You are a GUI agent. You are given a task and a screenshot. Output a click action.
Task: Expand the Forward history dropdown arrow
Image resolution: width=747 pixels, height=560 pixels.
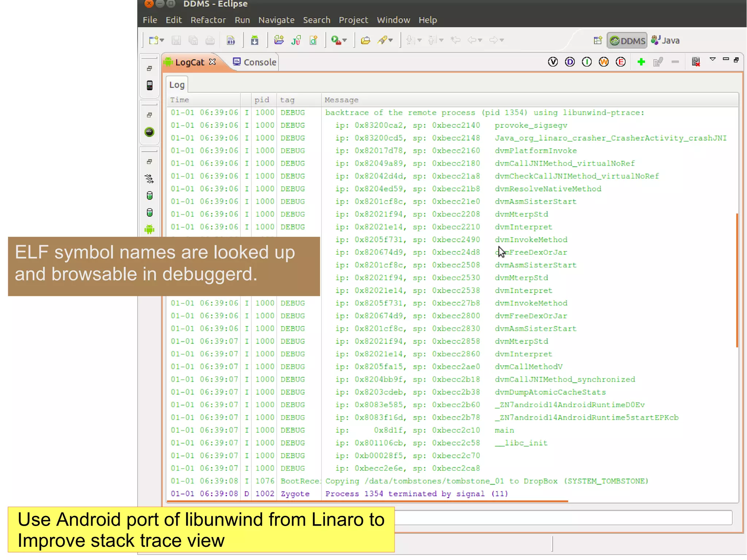(502, 40)
